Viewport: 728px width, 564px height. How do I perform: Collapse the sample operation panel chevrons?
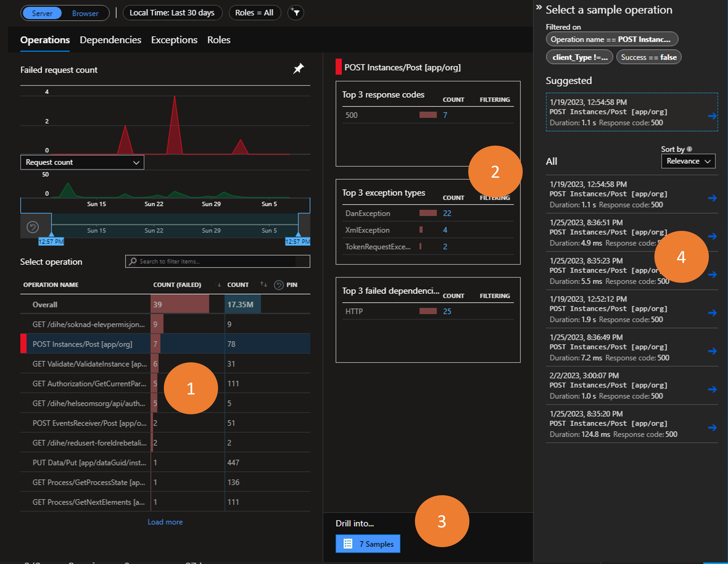tap(539, 7)
